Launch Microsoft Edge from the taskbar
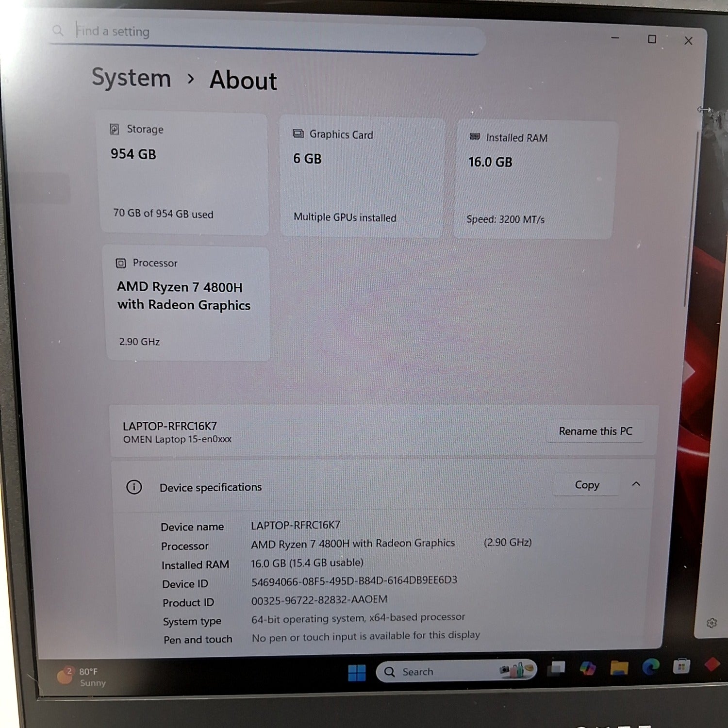 (650, 667)
